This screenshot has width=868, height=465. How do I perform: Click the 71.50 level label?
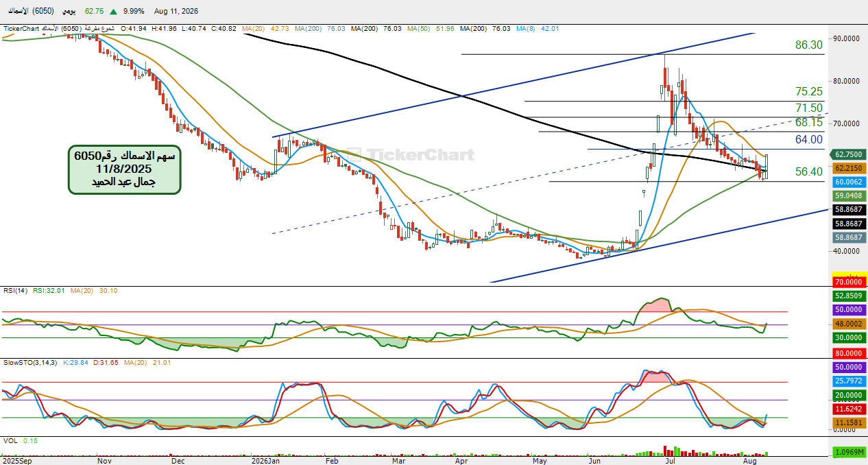808,108
